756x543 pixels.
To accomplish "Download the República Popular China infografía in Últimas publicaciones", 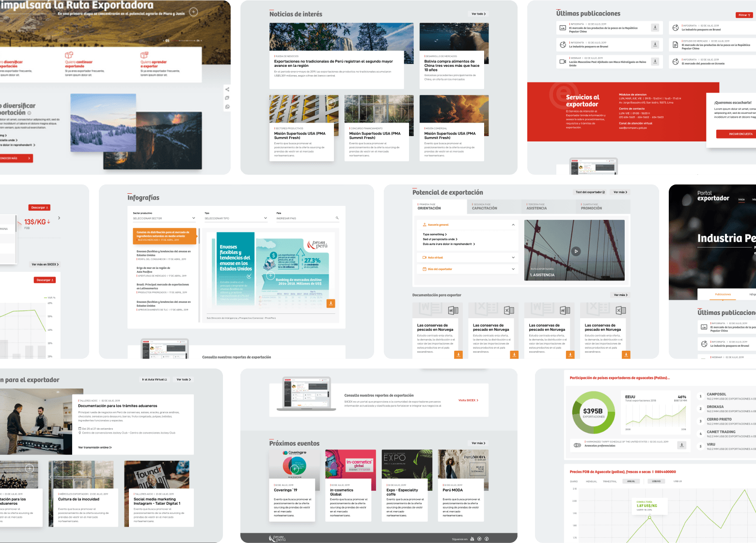I will pos(655,28).
